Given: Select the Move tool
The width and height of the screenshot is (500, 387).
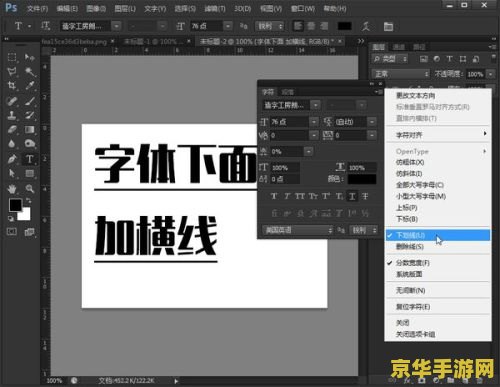Looking at the screenshot, I should coord(29,57).
